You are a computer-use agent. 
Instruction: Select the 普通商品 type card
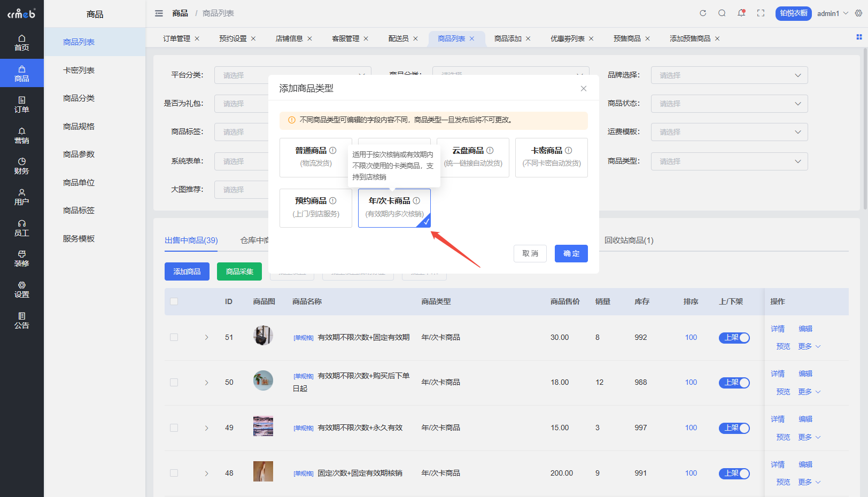[315, 158]
